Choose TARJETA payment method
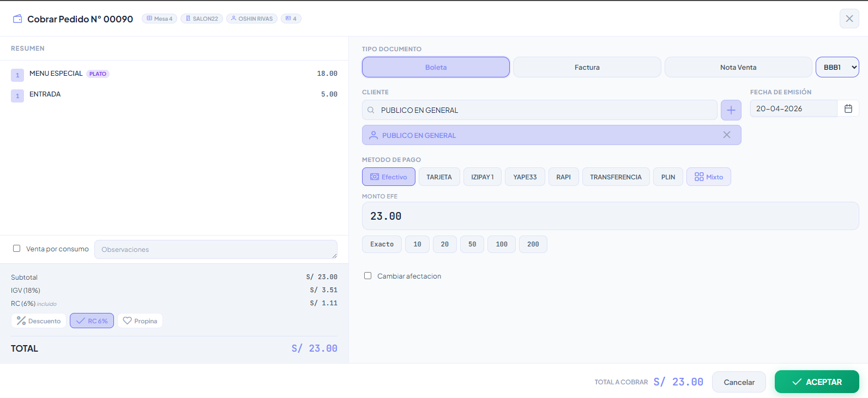 pyautogui.click(x=439, y=177)
